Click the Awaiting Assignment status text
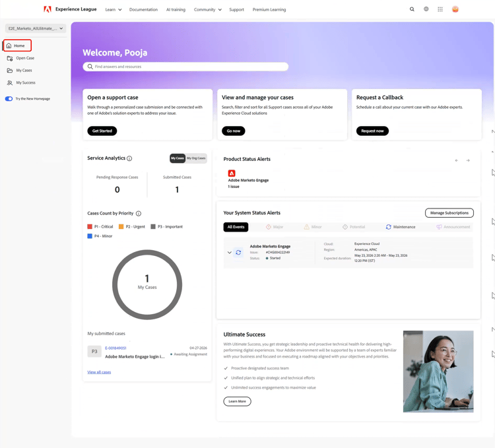Image resolution: width=495 pixels, height=448 pixels. 190,354
